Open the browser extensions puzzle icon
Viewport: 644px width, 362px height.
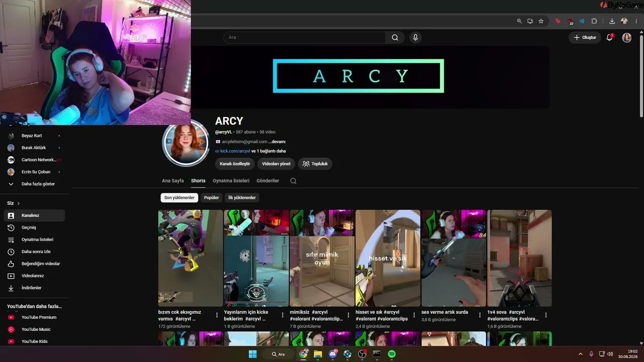[594, 21]
